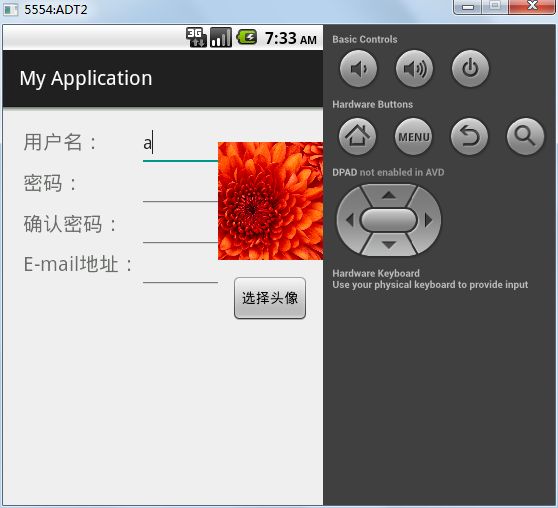Click the DPAD left arrow

(350, 220)
